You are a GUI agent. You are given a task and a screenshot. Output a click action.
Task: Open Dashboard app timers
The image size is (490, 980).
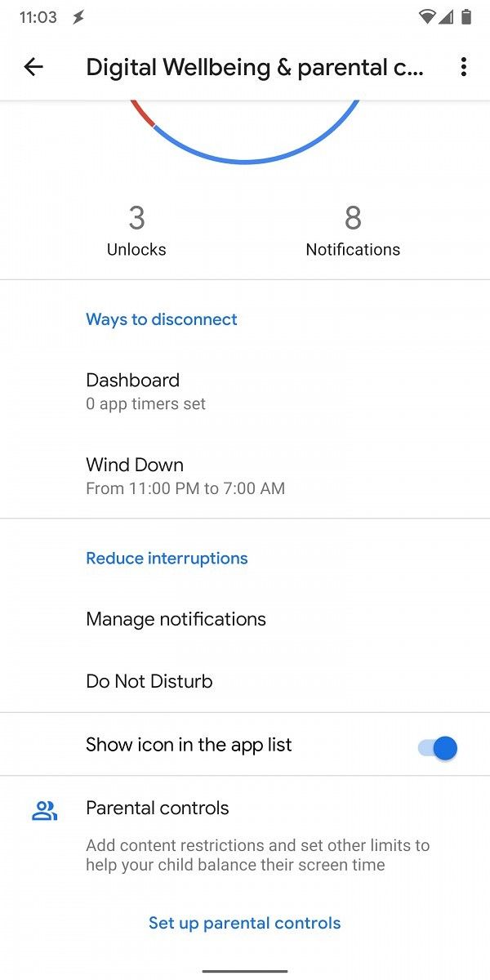click(x=245, y=391)
